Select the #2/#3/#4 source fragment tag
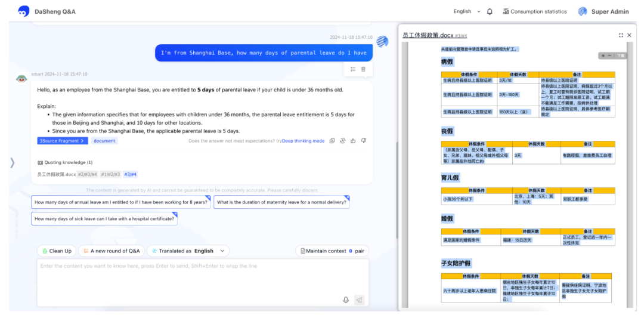The width and height of the screenshot is (644, 321). [x=87, y=174]
